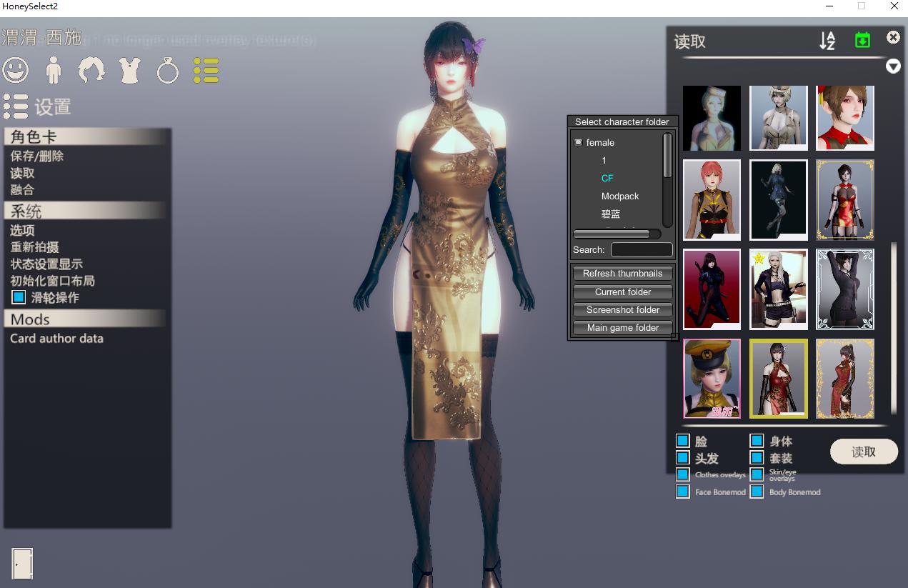Toggle the 头发 hair checkbox

tap(683, 457)
